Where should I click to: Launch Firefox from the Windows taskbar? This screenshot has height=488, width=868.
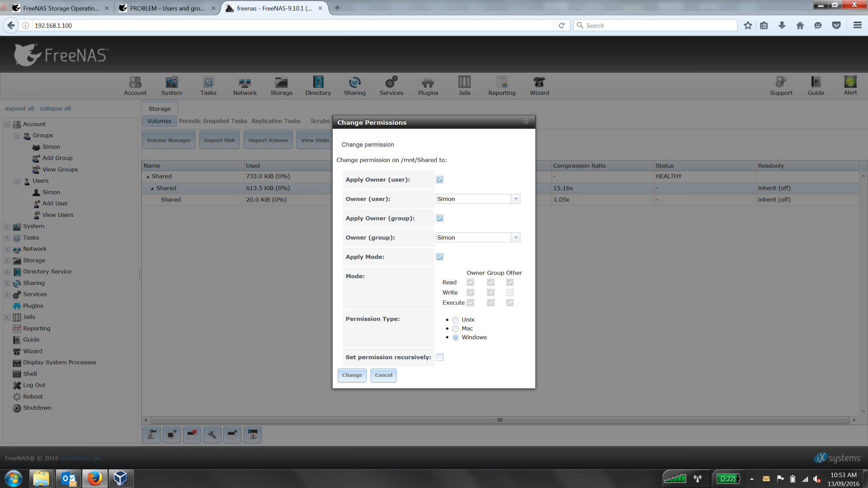94,479
